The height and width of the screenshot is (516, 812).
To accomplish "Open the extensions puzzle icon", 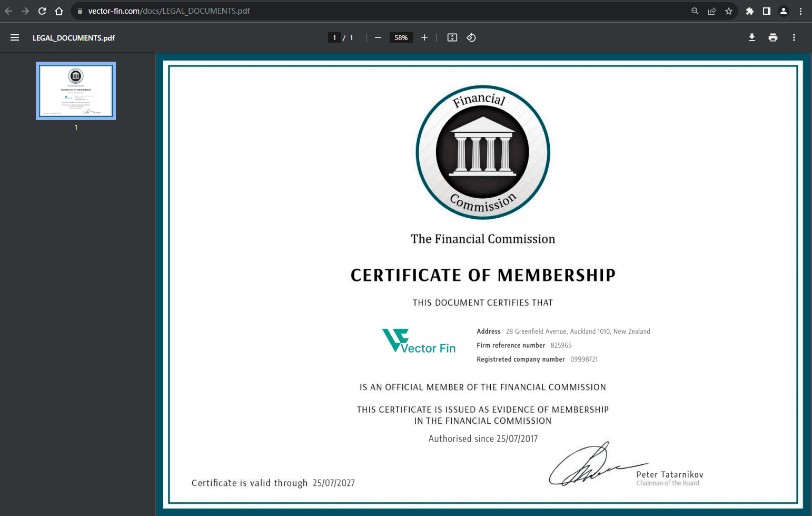I will (750, 11).
